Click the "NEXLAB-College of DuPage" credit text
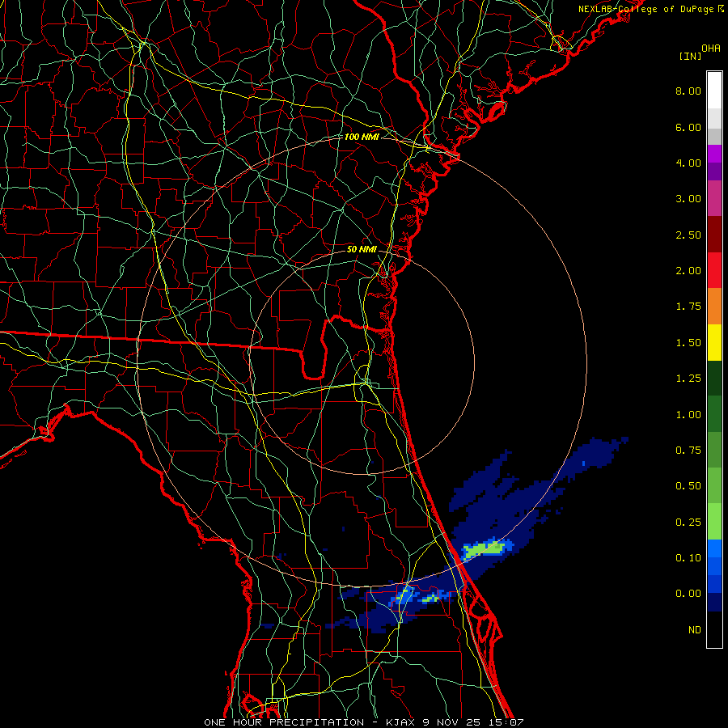The height and width of the screenshot is (728, 728). click(645, 9)
